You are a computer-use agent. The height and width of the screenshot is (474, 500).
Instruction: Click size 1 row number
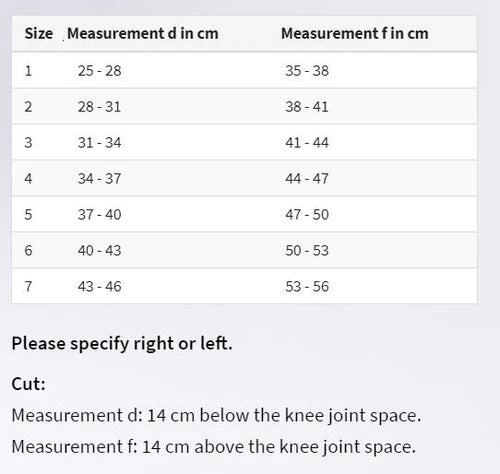28,71
